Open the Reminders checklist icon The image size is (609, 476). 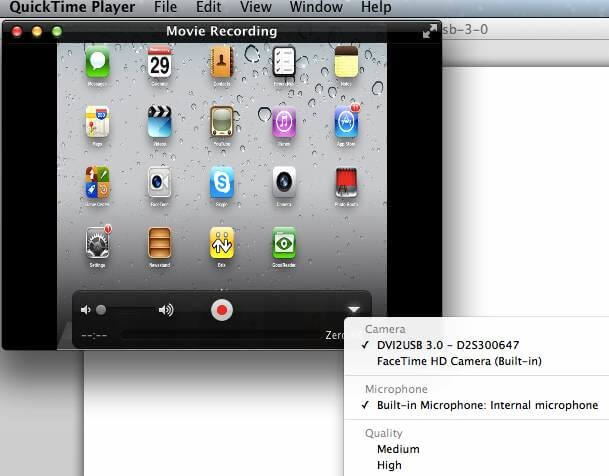click(x=284, y=62)
